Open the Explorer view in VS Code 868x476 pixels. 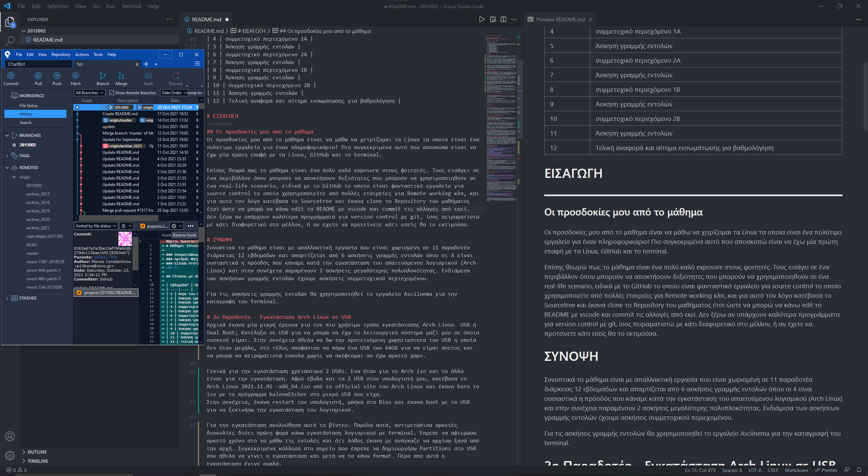[10, 22]
